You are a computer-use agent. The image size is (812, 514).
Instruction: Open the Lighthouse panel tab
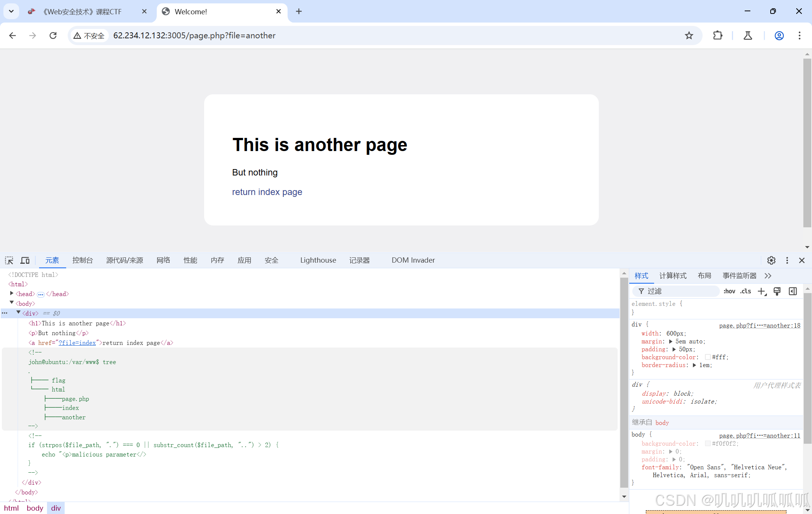pos(318,260)
